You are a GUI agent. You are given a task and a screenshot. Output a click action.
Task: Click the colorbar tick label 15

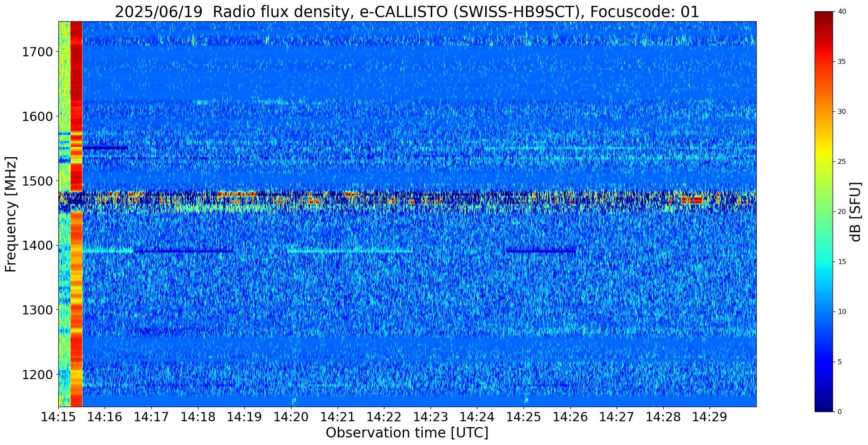(842, 262)
